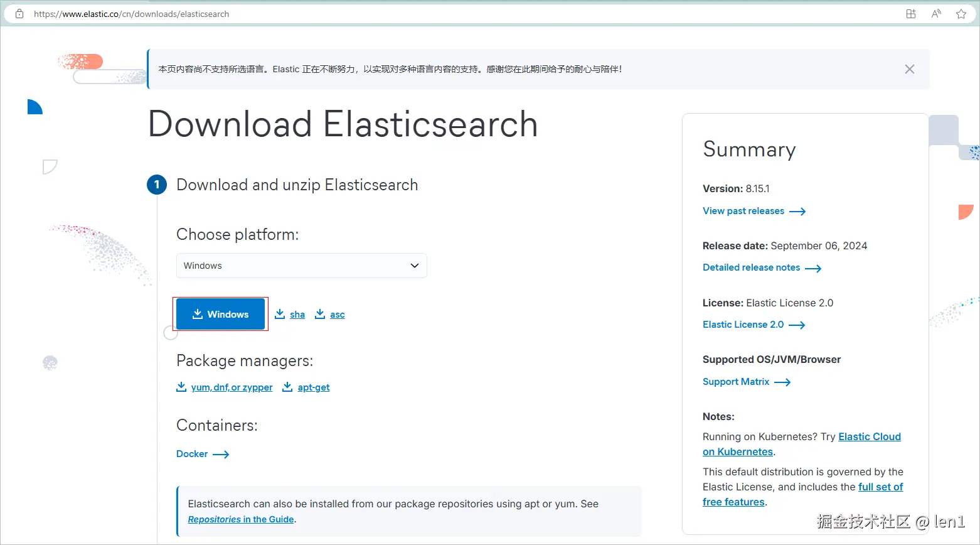Click the site lock icon in address bar
This screenshot has height=545, width=980.
pos(19,14)
